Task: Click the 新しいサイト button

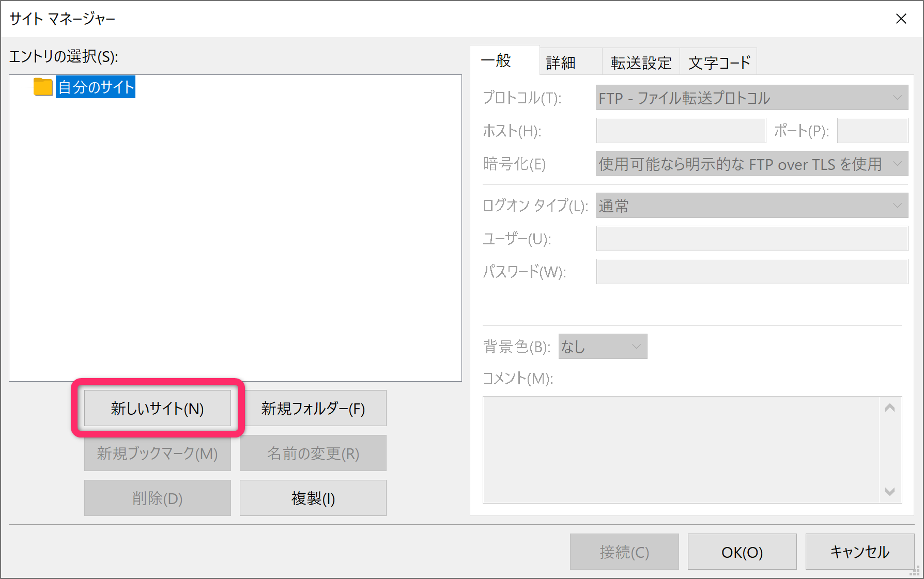Action: (157, 408)
